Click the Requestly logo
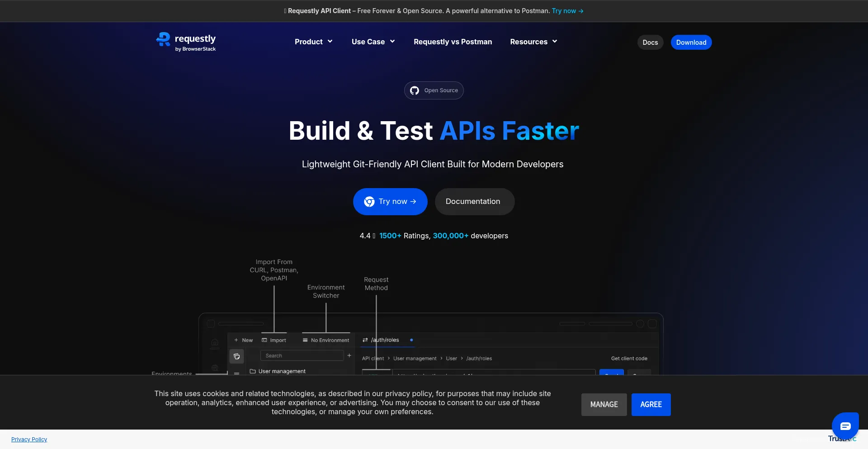This screenshot has height=449, width=868. point(186,41)
